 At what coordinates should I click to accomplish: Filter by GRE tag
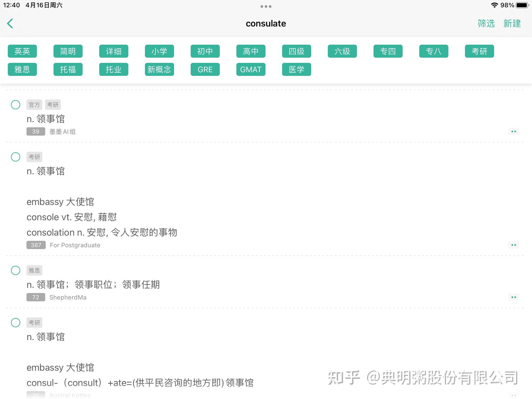click(x=205, y=69)
